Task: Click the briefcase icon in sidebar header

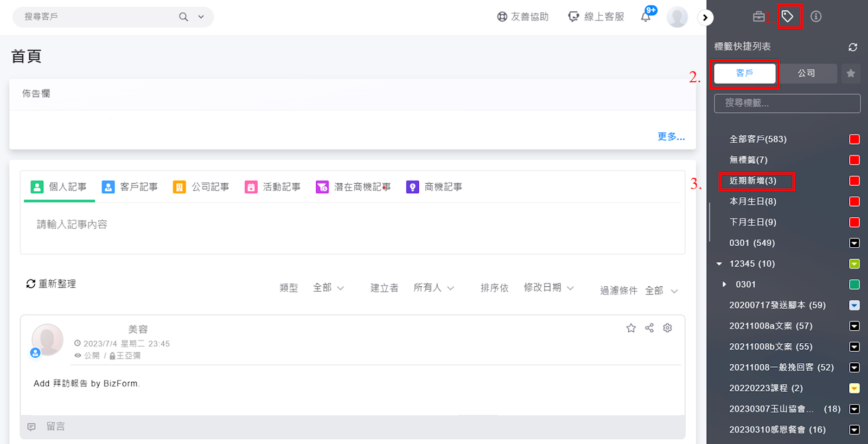Action: (758, 17)
